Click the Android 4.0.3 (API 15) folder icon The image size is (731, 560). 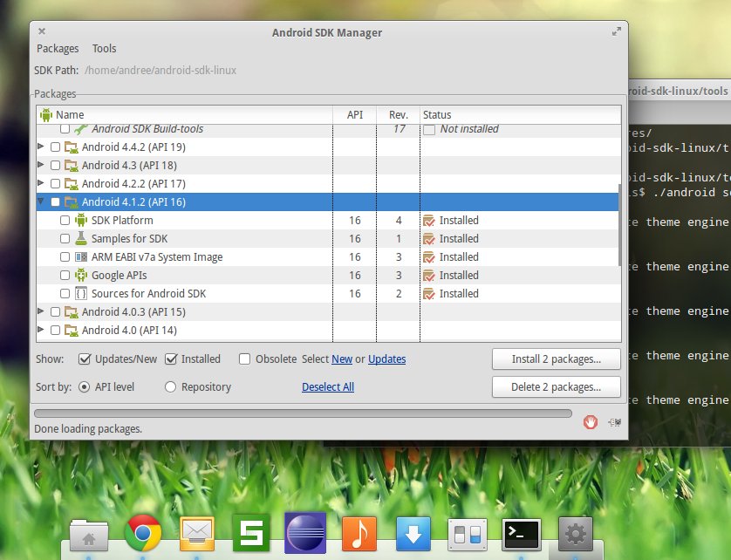[x=71, y=312]
